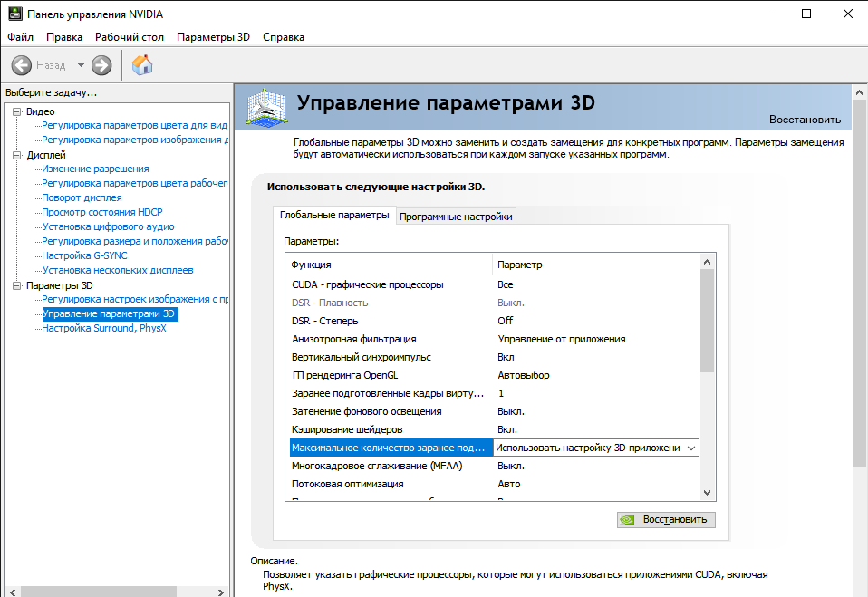Minimize the NVIDIA control panel window

click(766, 14)
